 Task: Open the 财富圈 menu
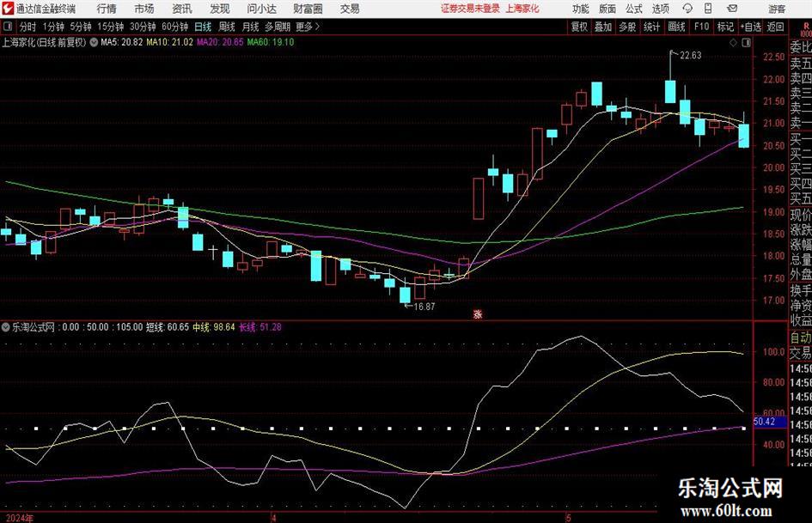(x=308, y=9)
